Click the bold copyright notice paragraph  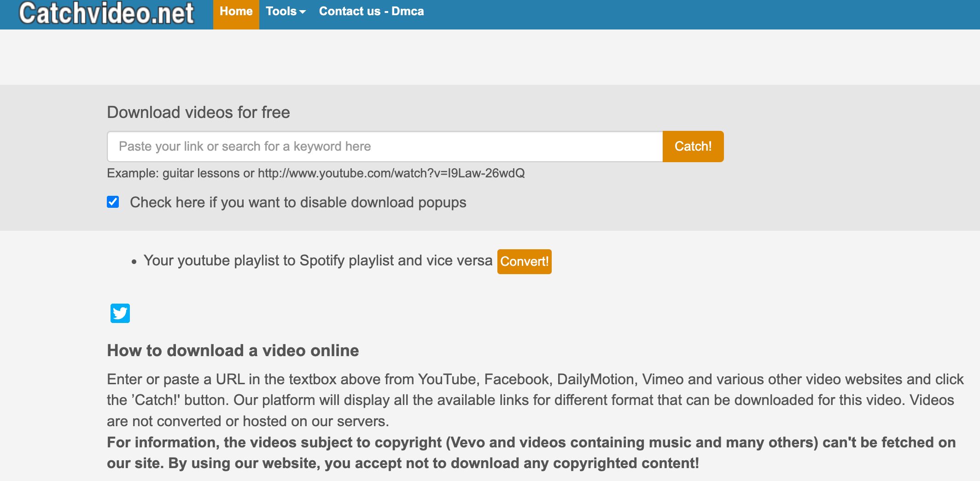531,453
